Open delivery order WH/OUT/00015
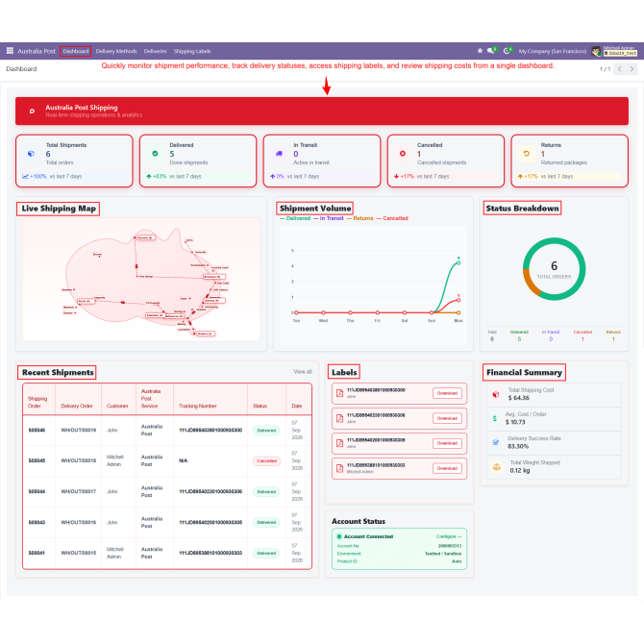Viewport: 644px width, 644px height. 79,554
